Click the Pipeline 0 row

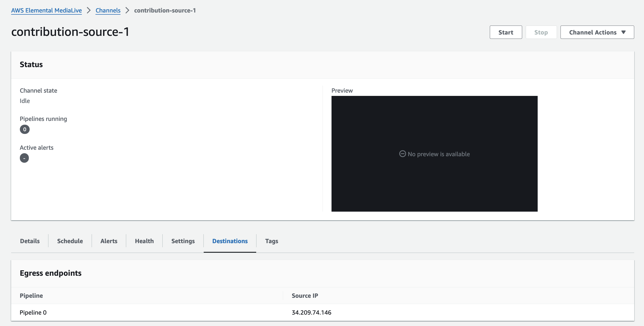point(33,312)
